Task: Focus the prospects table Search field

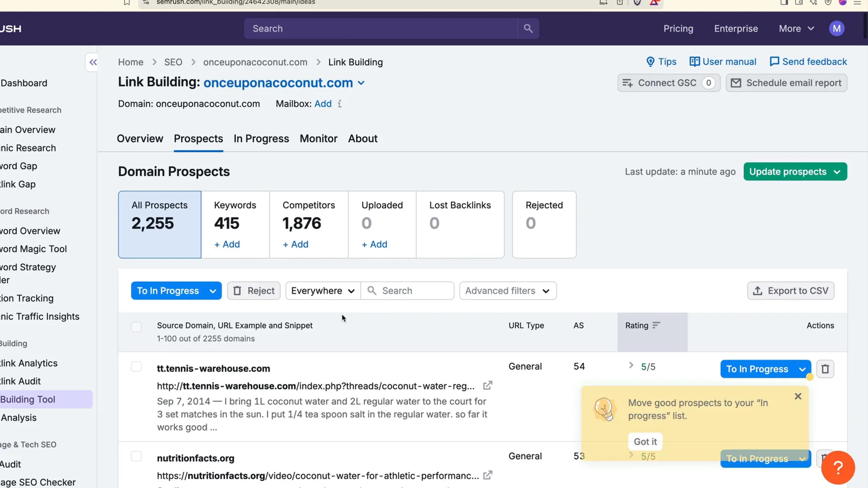Action: (x=407, y=291)
